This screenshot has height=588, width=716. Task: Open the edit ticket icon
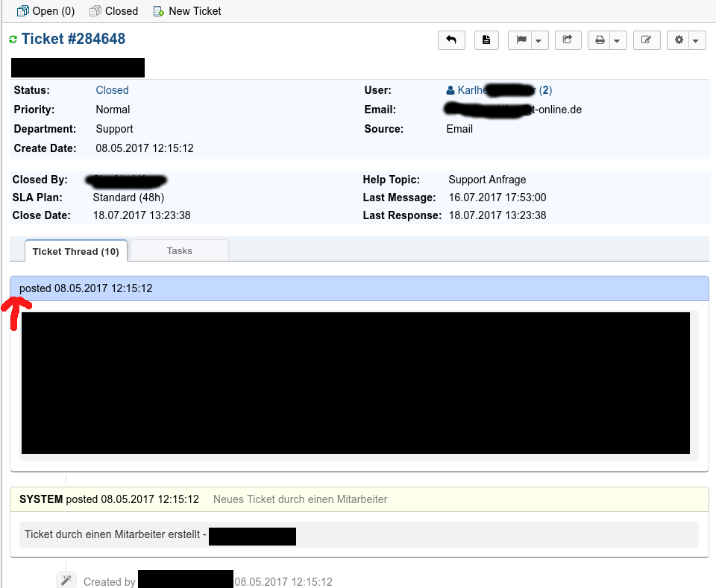pos(646,39)
